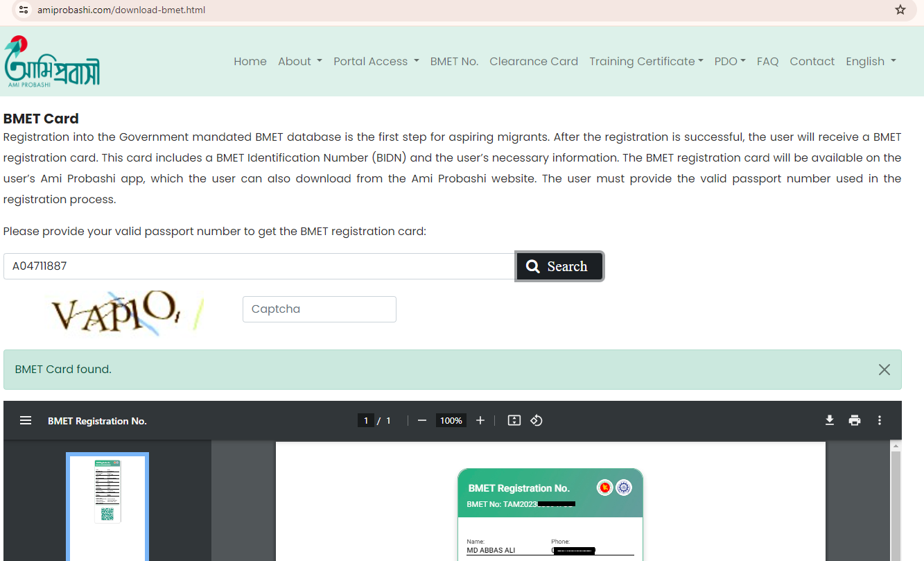Click the government emblem on the card

604,488
